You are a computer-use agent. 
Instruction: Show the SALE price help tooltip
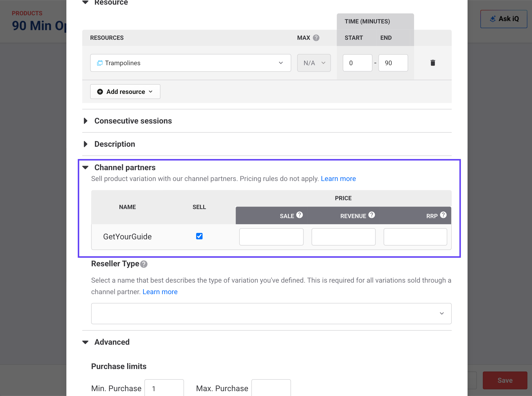pyautogui.click(x=299, y=215)
